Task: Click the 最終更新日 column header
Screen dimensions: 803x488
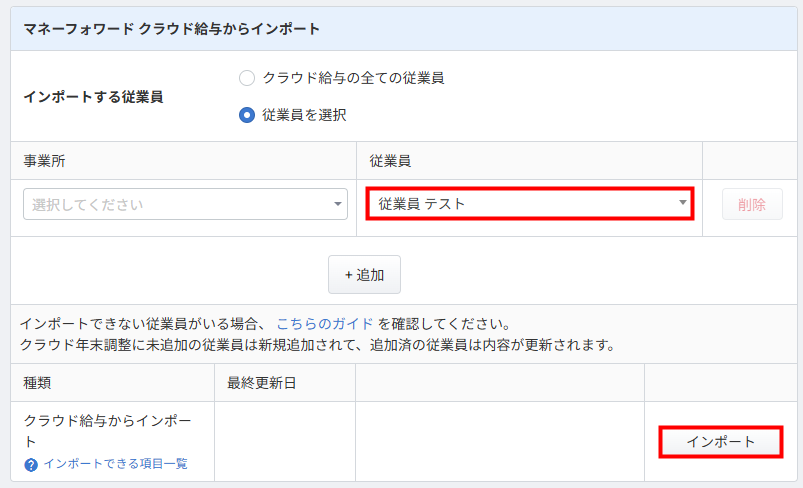Action: (x=256, y=383)
